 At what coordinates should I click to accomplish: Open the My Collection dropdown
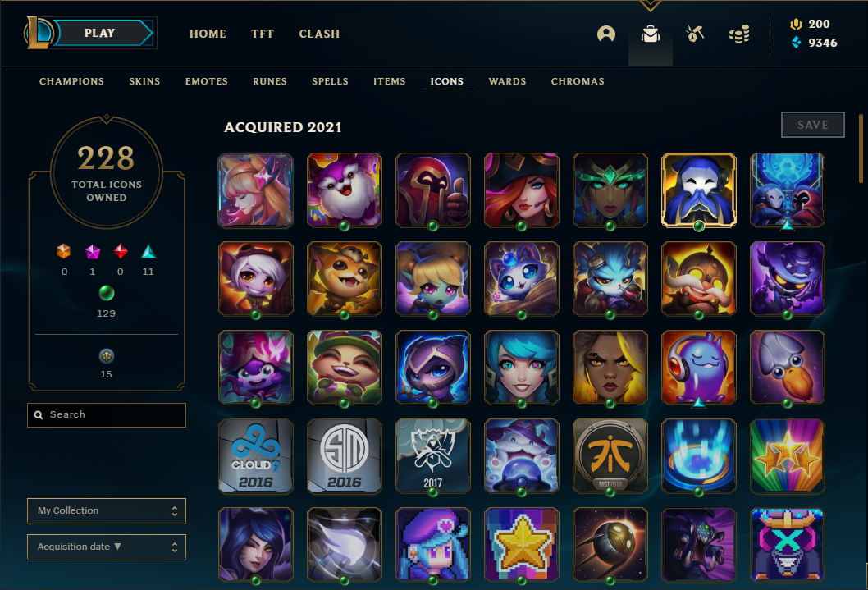[x=107, y=511]
